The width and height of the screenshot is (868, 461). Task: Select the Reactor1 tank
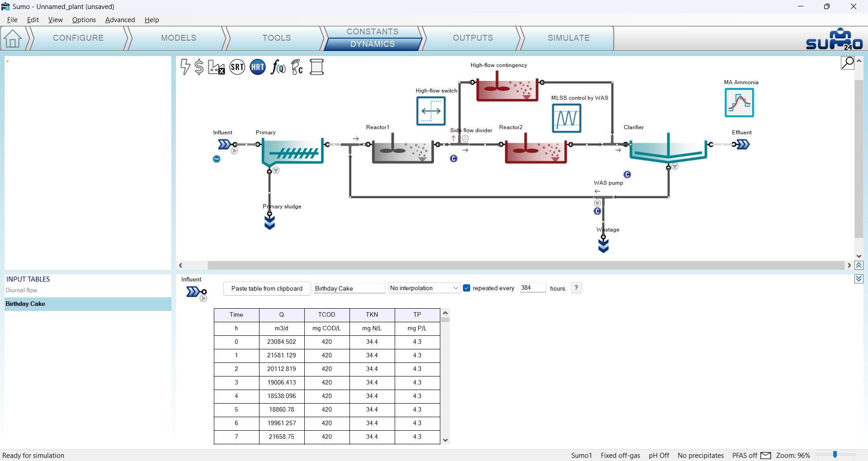point(402,148)
